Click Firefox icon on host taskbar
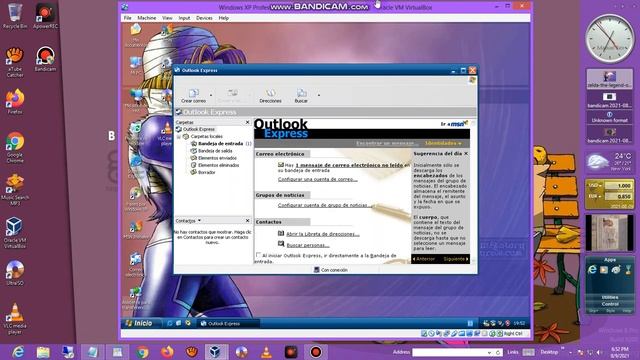This screenshot has width=640, height=360. coord(167,352)
